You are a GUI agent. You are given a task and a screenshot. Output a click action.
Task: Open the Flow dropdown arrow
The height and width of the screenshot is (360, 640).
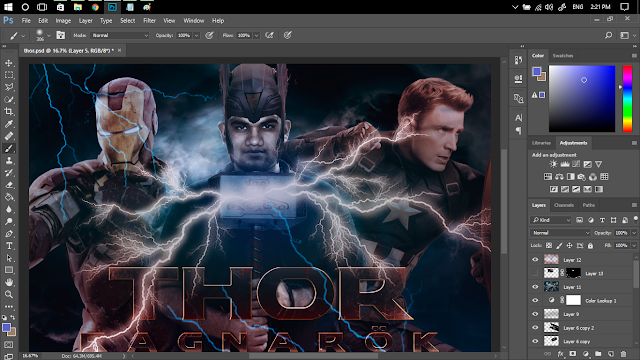[x=256, y=36]
